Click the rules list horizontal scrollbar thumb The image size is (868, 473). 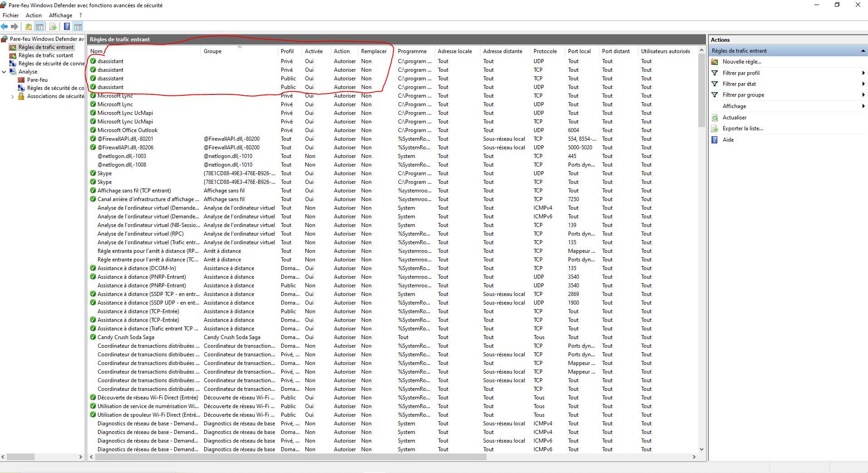click(x=290, y=457)
